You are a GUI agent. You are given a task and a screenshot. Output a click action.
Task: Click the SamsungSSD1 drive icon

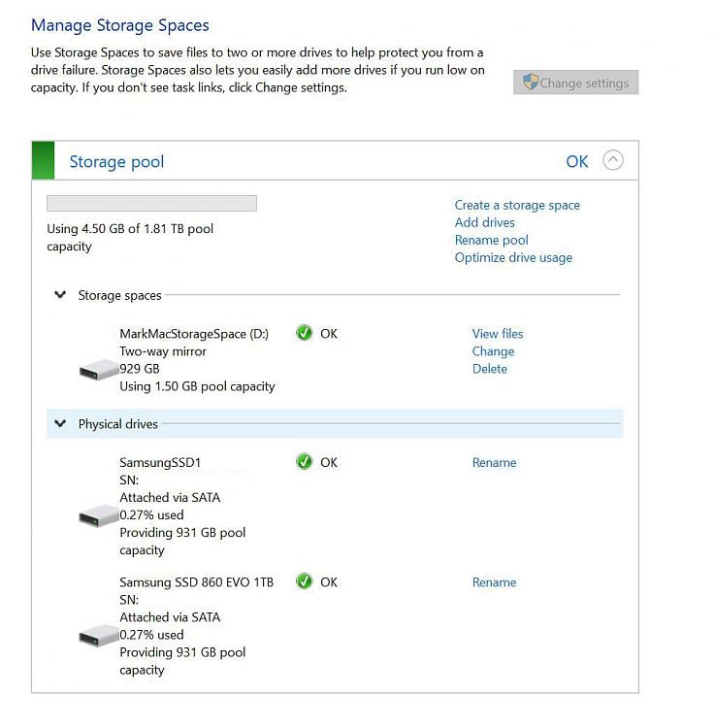point(99,515)
